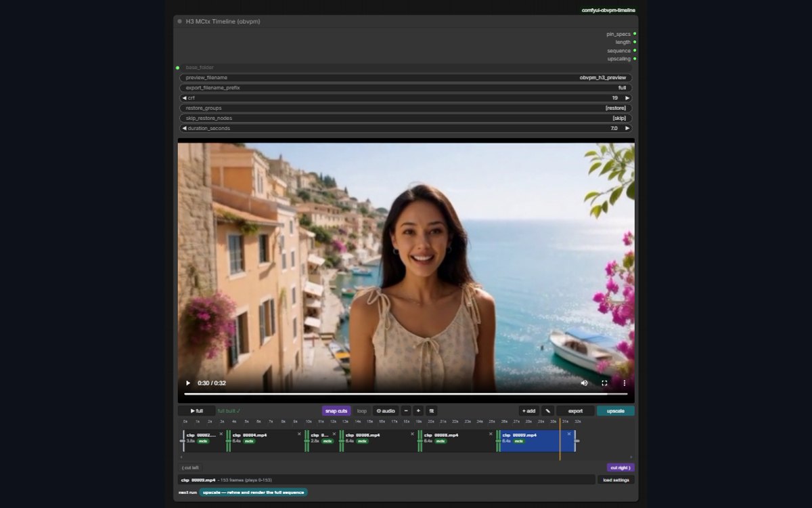Image resolution: width=812 pixels, height=508 pixels.
Task: Grab the right trim handle of clip 00009.mp4
Action: coord(576,441)
